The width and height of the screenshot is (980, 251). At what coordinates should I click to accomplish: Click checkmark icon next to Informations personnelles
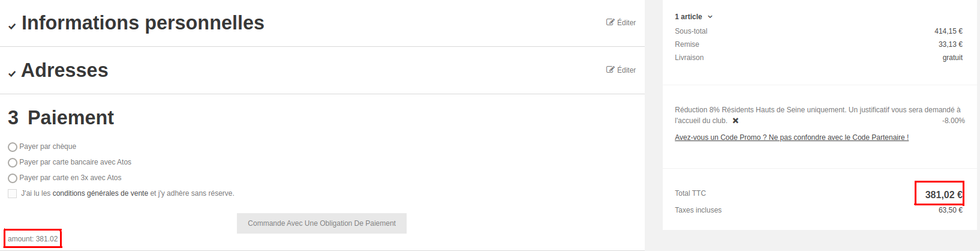coord(12,26)
